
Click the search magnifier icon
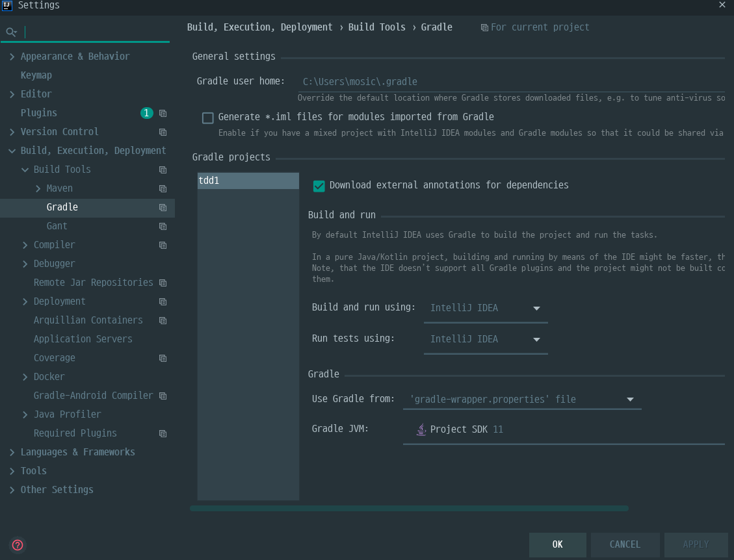pyautogui.click(x=11, y=32)
